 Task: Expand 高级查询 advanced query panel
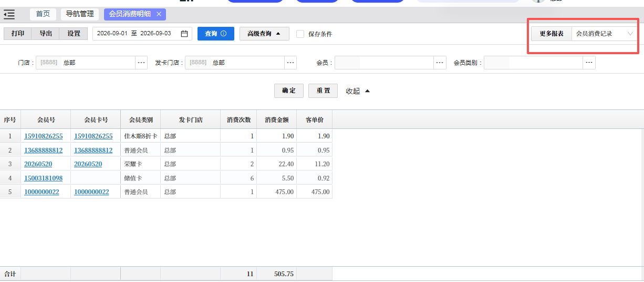264,34
